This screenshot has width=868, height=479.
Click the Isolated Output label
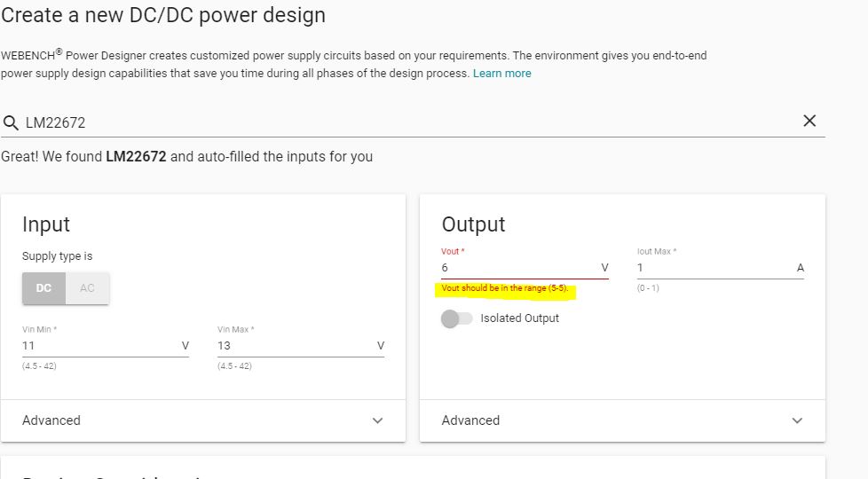(519, 318)
